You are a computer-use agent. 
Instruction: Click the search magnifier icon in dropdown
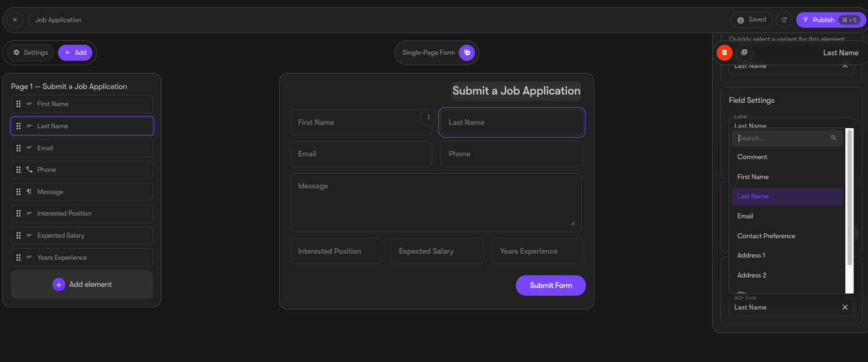point(833,138)
